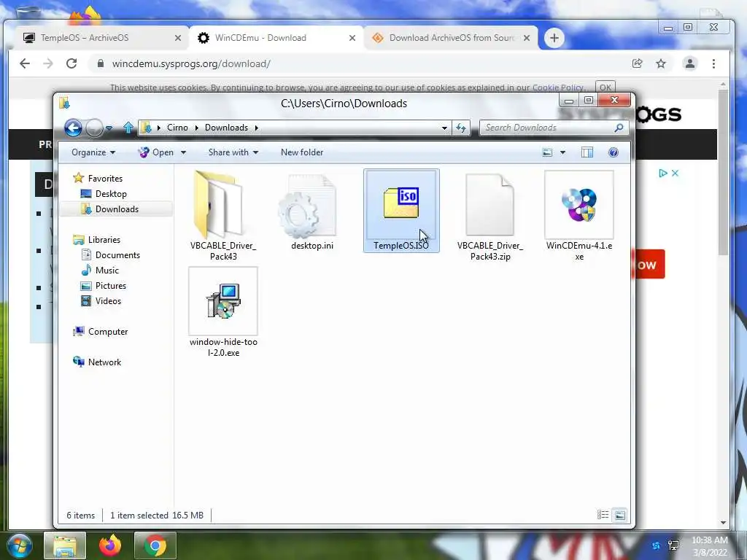The image size is (747, 560).
Task: Open the Chrome profile menu
Action: (x=690, y=63)
